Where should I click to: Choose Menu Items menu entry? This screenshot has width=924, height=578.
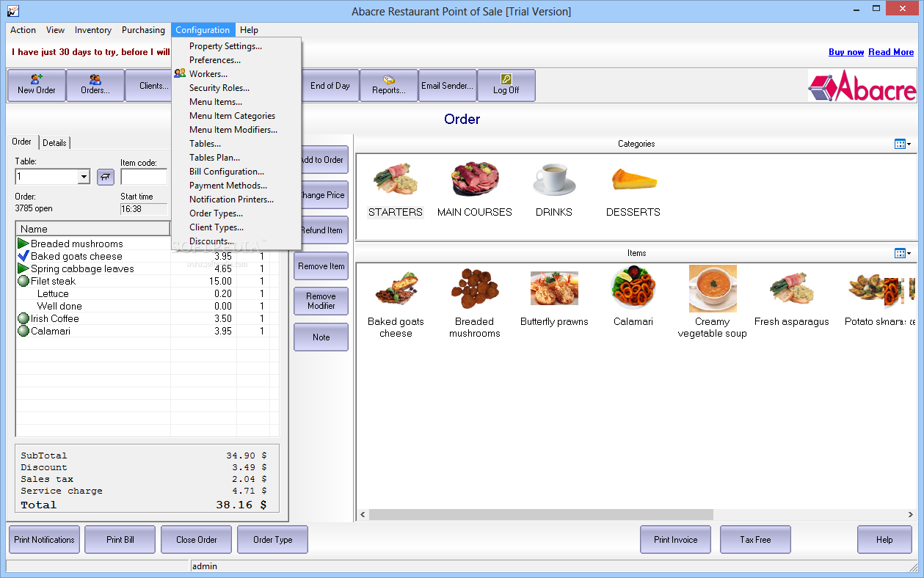tap(236, 102)
